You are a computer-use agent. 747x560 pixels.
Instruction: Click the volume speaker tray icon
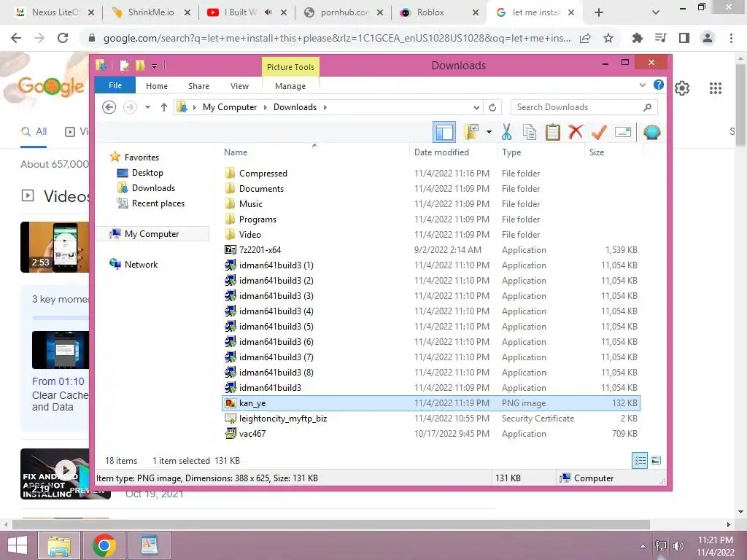pyautogui.click(x=678, y=545)
